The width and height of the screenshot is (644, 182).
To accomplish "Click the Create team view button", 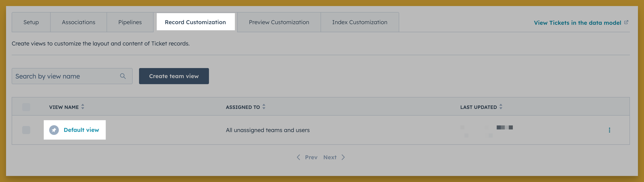I will 174,76.
